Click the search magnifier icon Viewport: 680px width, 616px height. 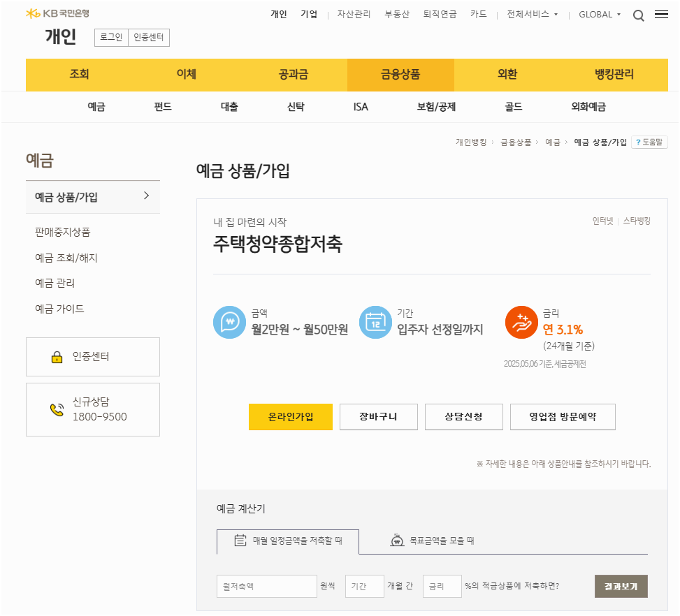(x=638, y=15)
